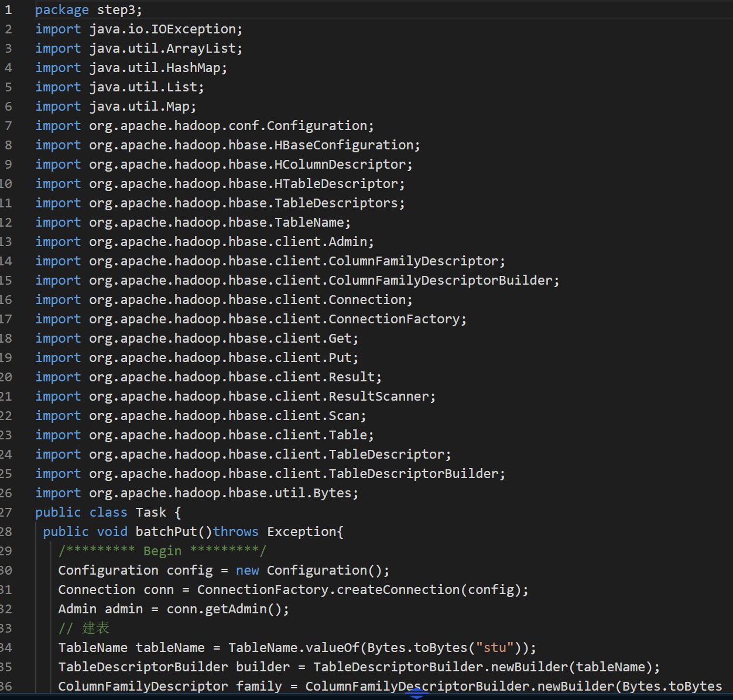Click the 'public class Task {' declaration
Screen dimensions: 733x700
click(x=108, y=513)
